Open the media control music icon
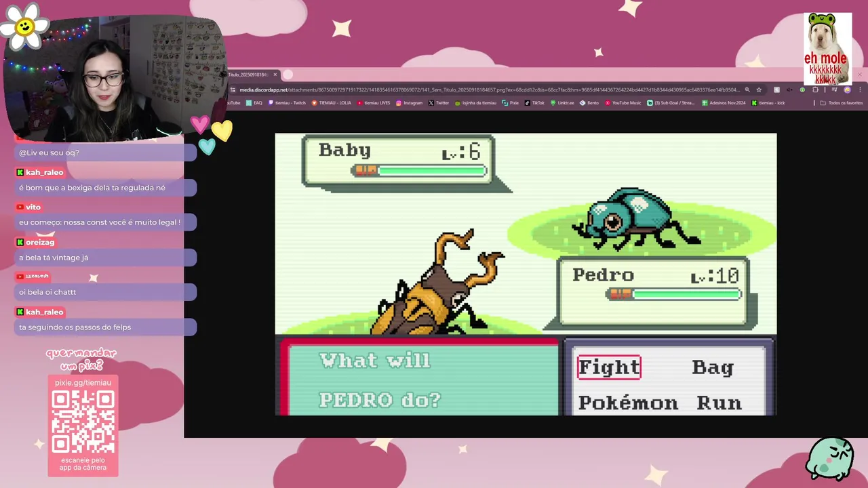This screenshot has height=488, width=868. (x=834, y=89)
